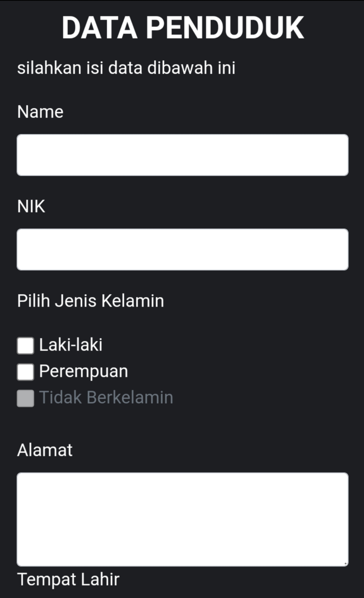Focus the NIK input box
Screen dimensions: 364x598
click(182, 249)
